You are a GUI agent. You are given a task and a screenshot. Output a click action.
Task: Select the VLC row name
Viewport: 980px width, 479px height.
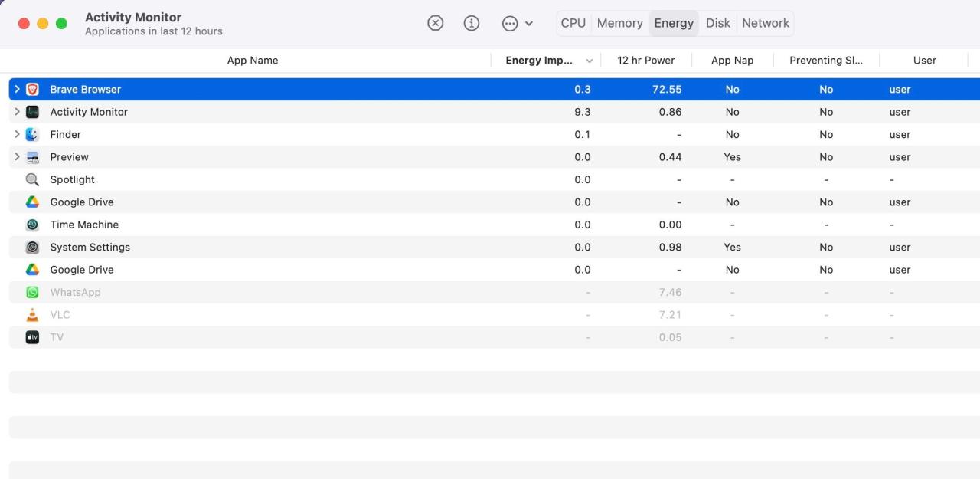pyautogui.click(x=60, y=315)
